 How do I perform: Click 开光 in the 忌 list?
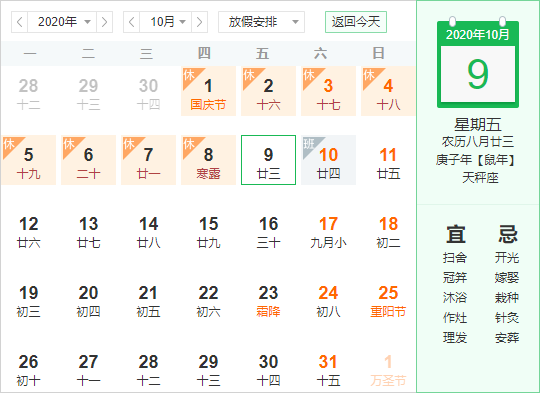click(x=507, y=258)
